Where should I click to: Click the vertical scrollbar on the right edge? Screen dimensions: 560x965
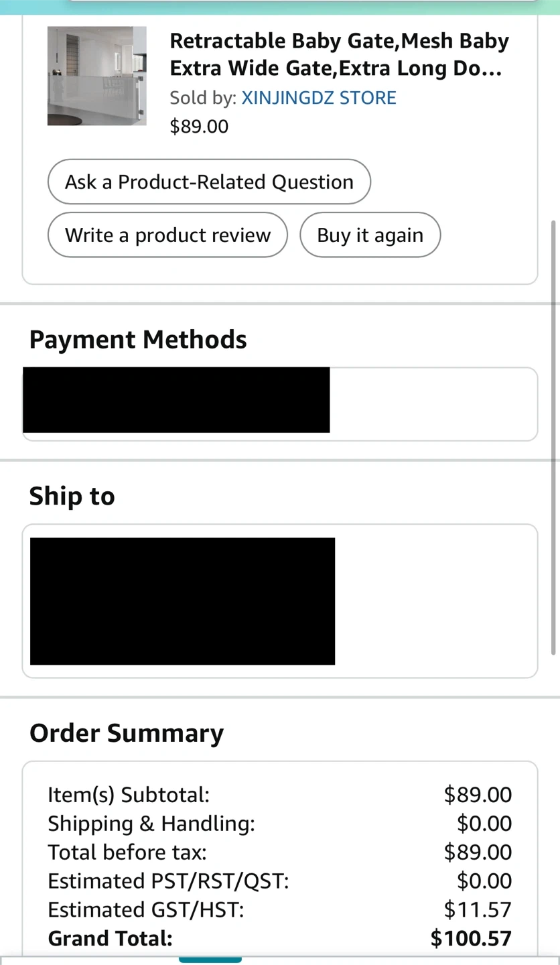coord(553,436)
